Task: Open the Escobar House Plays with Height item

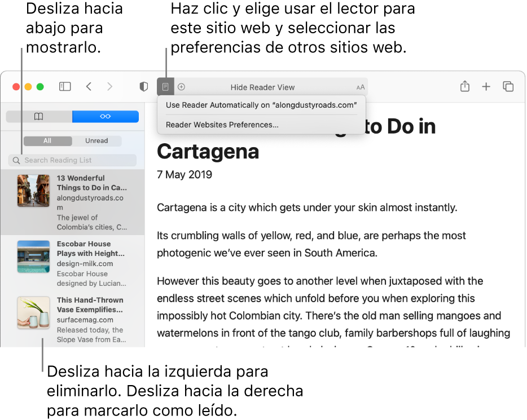Action: 73,263
